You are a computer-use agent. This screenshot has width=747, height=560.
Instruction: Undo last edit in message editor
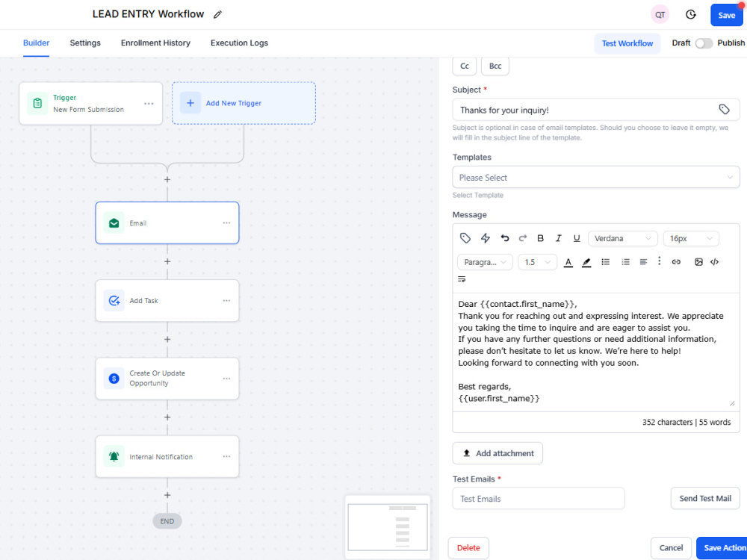click(x=504, y=238)
